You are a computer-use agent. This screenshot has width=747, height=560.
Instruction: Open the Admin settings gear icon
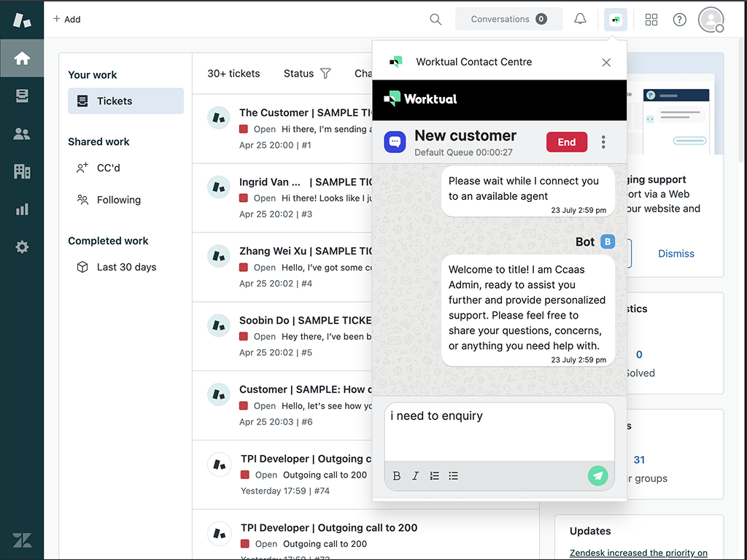click(x=22, y=247)
